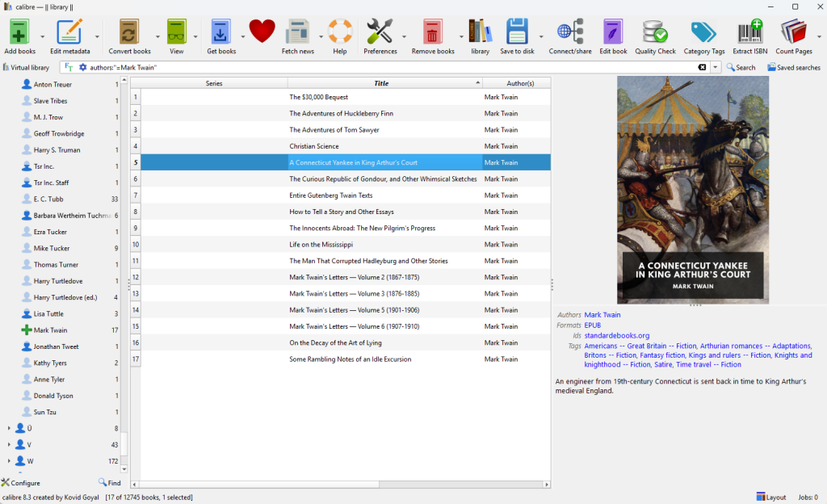Click the Fetch news icon
The image size is (827, 504).
[x=297, y=32]
